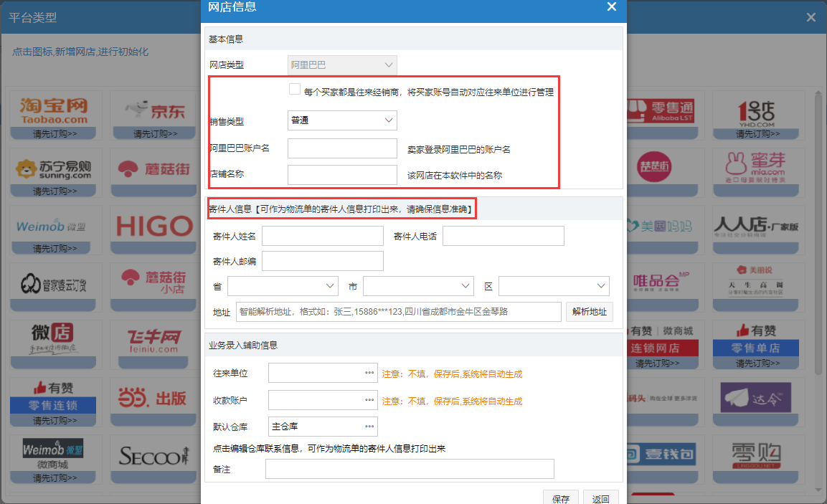The width and height of the screenshot is (827, 504).
Task: Close the 网店信息 dialog
Action: 612,7
